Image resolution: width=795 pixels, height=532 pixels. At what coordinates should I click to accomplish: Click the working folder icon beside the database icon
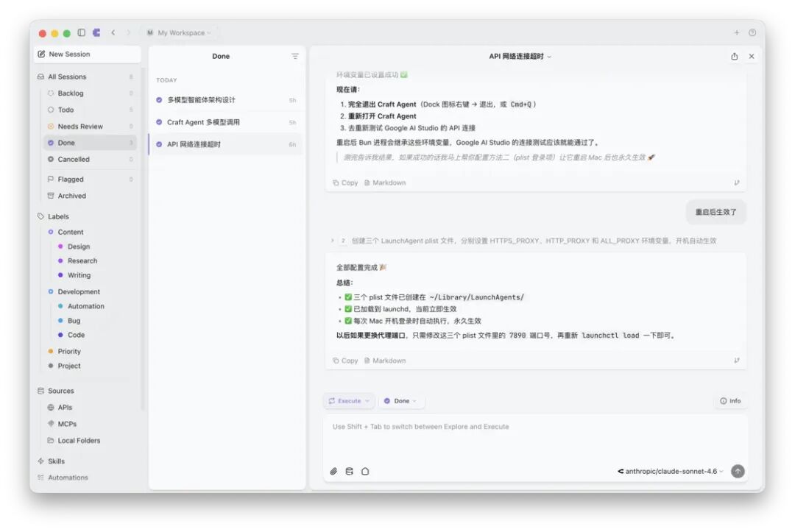tap(365, 471)
